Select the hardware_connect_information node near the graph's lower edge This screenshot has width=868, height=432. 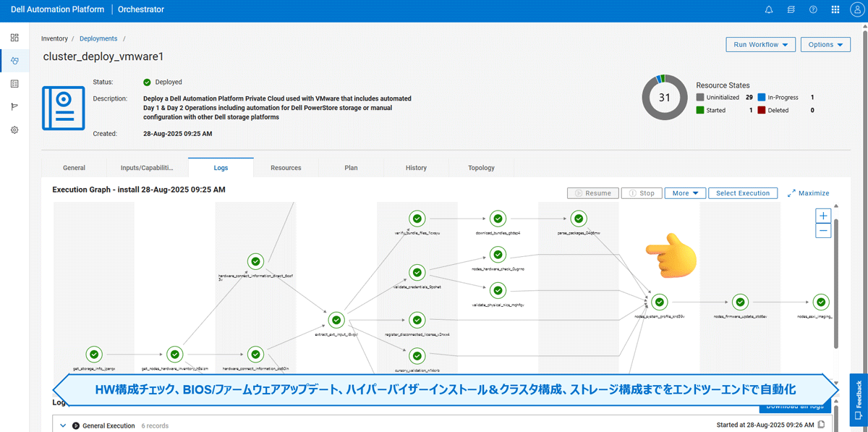(x=255, y=355)
